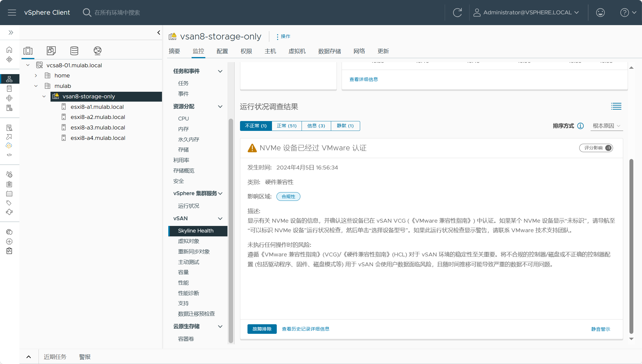The image size is (642, 364).
Task: Open the hamburger main menu
Action: coord(12,13)
